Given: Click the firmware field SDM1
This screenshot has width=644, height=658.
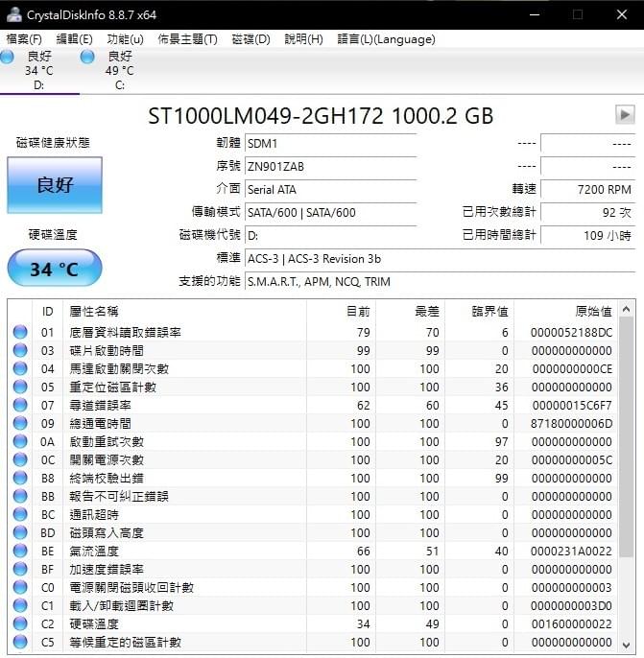Looking at the screenshot, I should [x=330, y=144].
